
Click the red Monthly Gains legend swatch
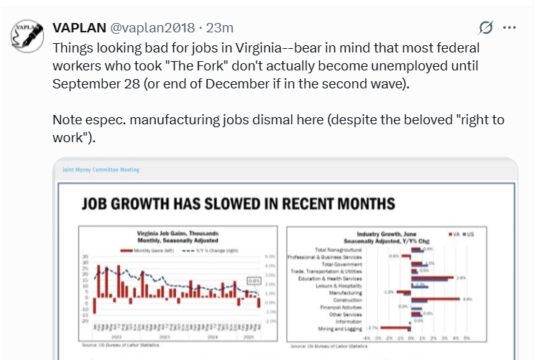pos(127,251)
